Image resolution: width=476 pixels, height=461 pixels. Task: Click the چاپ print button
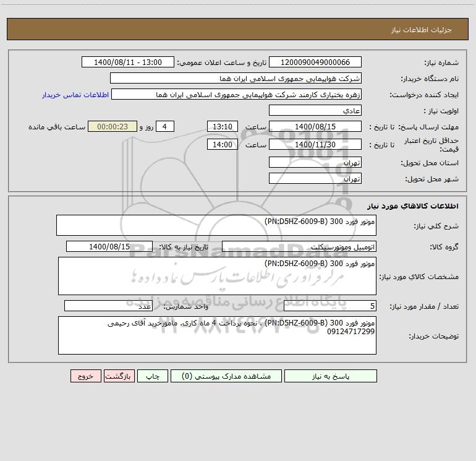point(153,376)
